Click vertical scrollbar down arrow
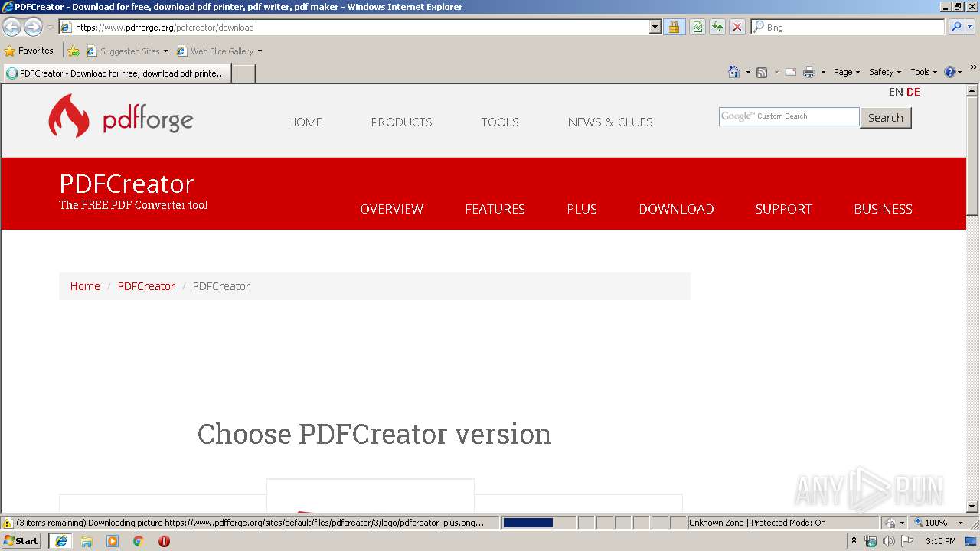Image resolution: width=980 pixels, height=551 pixels. click(972, 507)
